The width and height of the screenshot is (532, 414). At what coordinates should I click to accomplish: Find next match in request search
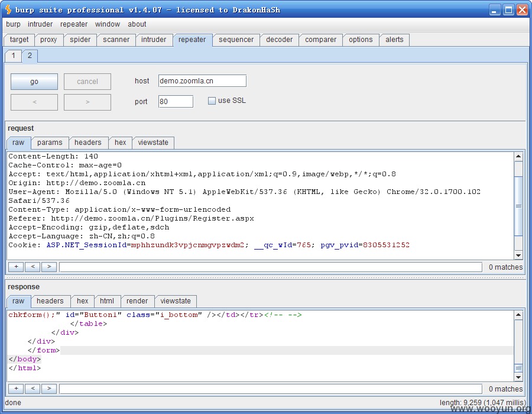click(x=49, y=267)
